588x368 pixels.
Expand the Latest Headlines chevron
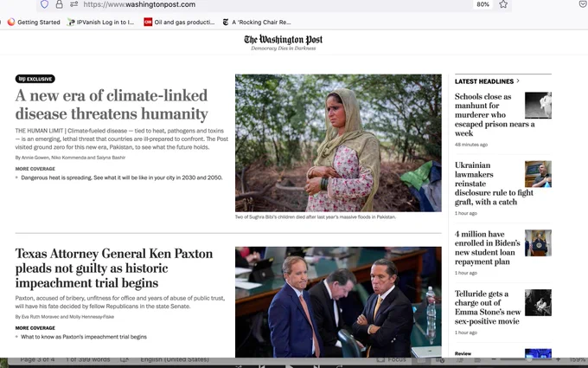tap(518, 81)
